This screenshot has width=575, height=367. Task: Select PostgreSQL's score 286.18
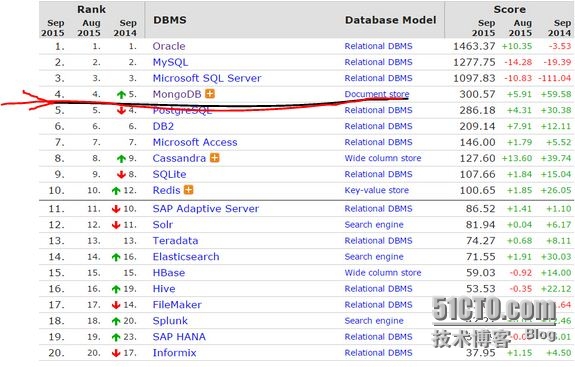477,110
